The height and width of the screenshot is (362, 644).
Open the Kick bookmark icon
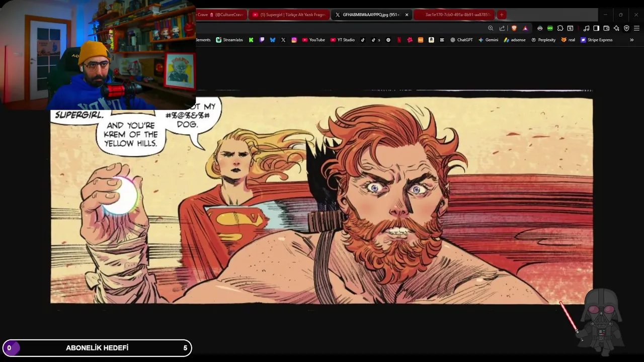pyautogui.click(x=251, y=40)
